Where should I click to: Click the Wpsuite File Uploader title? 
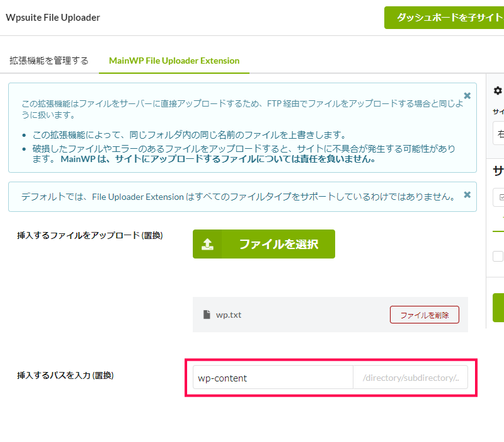pos(53,18)
